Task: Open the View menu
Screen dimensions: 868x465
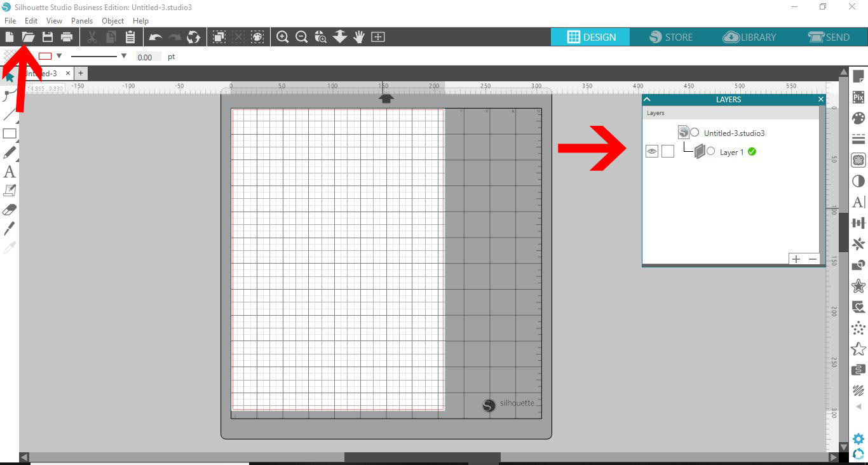Action: pyautogui.click(x=54, y=21)
